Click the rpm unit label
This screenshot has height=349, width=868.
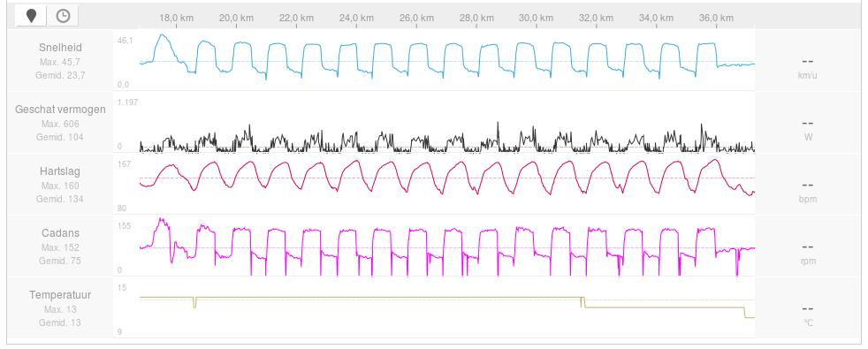click(x=808, y=261)
